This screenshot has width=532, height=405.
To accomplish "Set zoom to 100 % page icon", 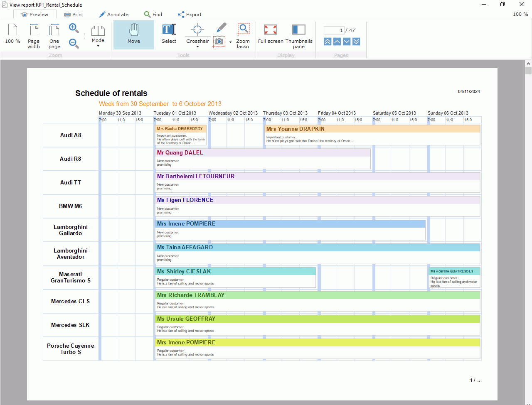I will click(x=12, y=34).
